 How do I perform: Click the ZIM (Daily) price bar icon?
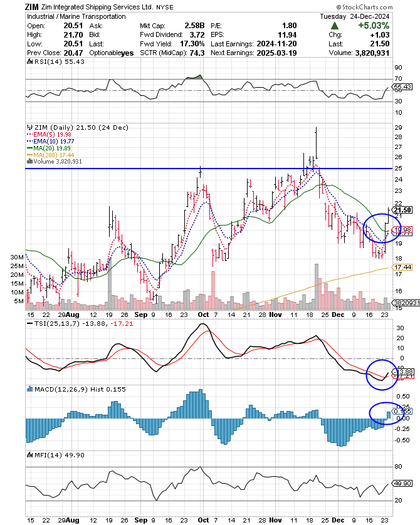(30, 128)
